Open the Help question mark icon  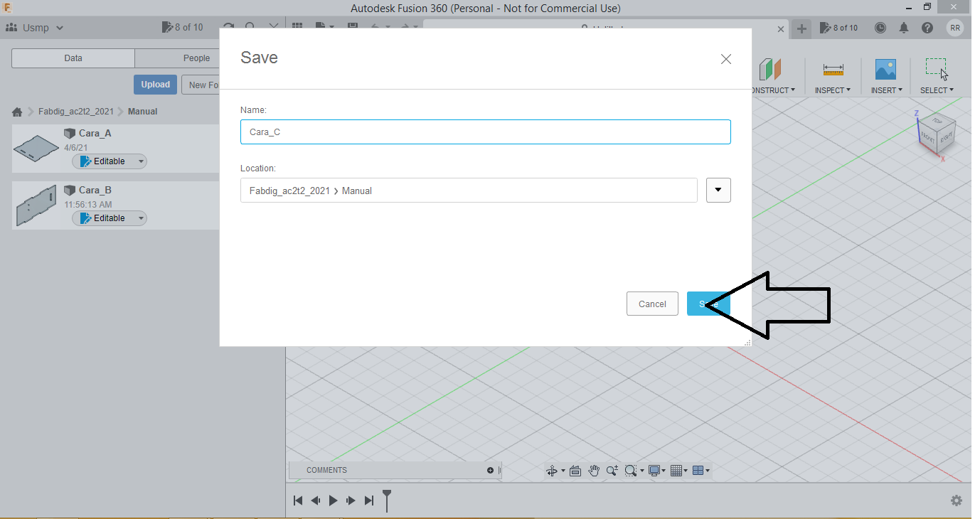pos(927,28)
